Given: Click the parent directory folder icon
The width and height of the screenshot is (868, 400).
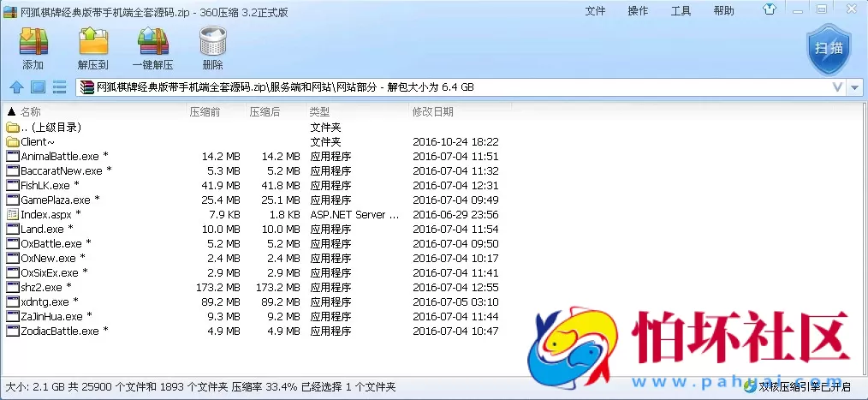Looking at the screenshot, I should [13, 128].
